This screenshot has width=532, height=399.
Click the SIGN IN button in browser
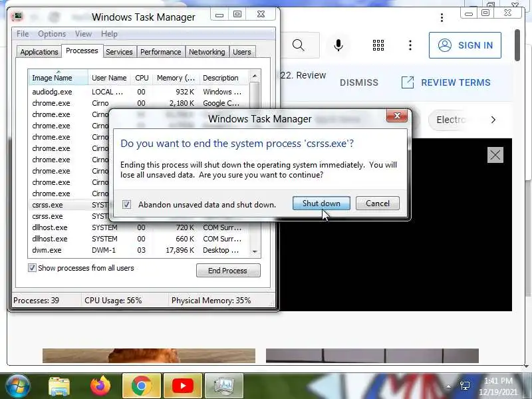pyautogui.click(x=465, y=45)
